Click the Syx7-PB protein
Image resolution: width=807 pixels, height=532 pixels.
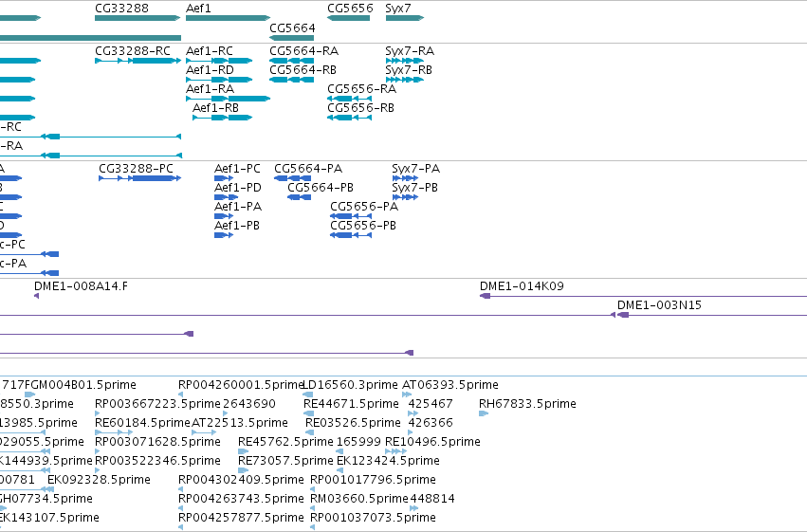[x=405, y=197]
